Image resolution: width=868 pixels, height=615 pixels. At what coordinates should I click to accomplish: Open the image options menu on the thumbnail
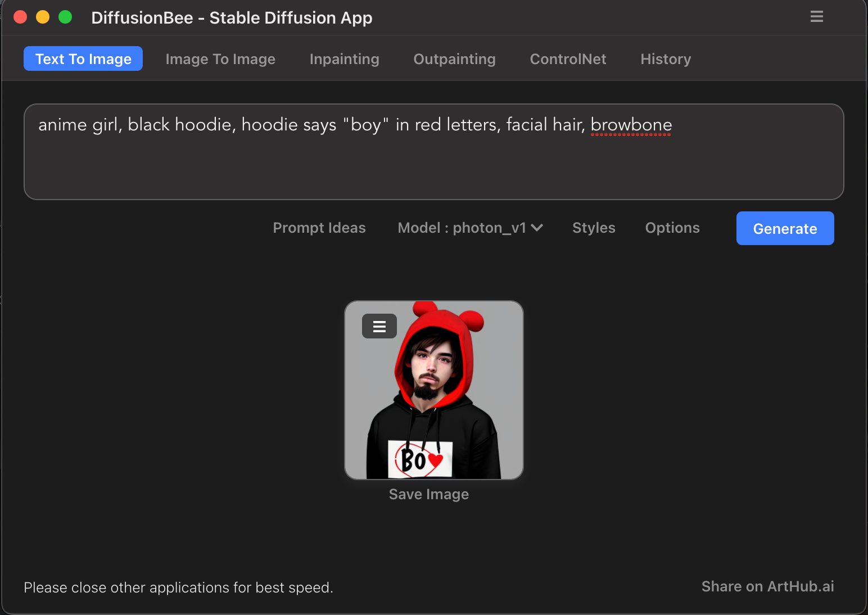tap(379, 326)
